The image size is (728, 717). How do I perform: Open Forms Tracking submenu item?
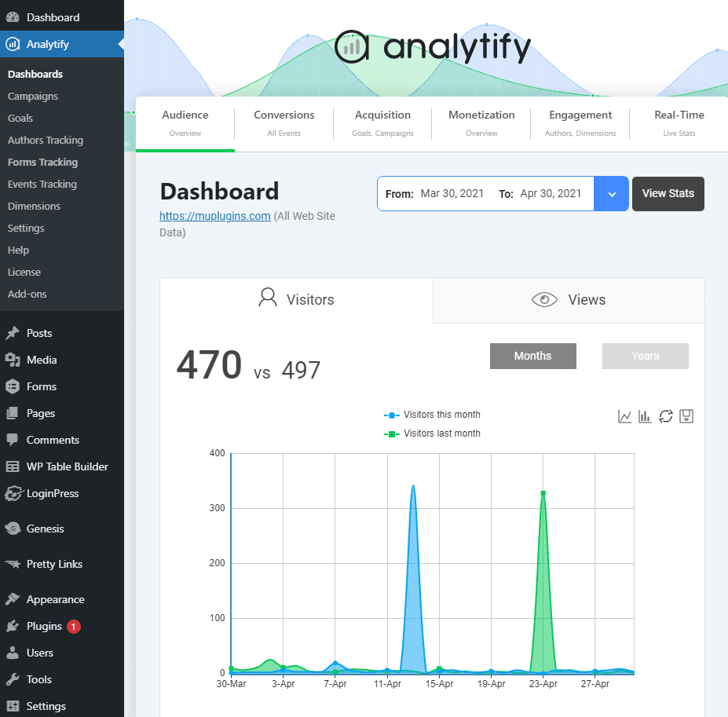(x=42, y=162)
